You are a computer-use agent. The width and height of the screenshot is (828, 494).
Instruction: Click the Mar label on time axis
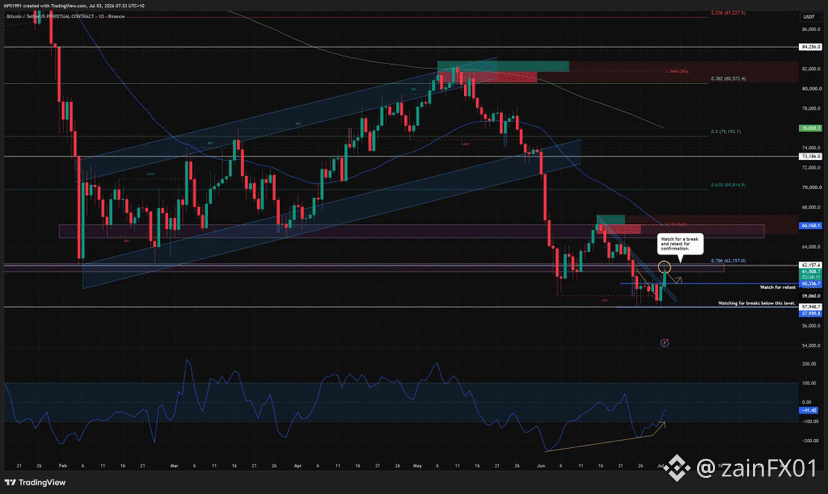pyautogui.click(x=174, y=466)
